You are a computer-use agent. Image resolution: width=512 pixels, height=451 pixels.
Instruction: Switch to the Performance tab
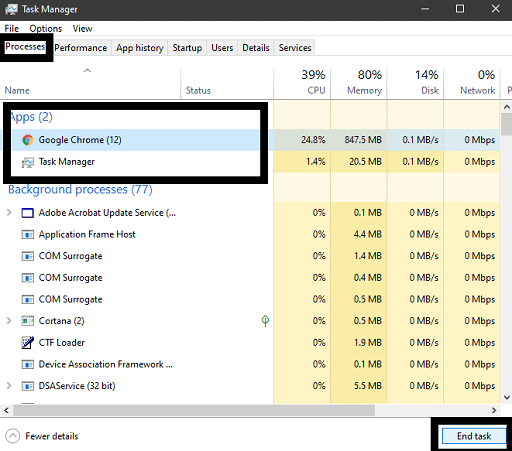(81, 48)
